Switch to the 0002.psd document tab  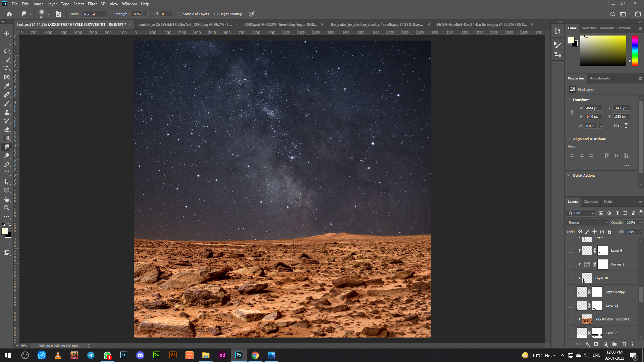point(281,24)
